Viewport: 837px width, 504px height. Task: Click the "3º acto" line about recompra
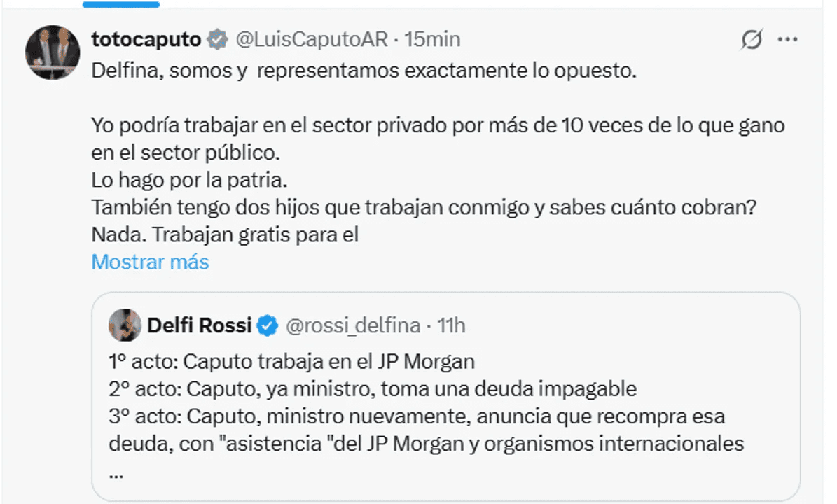417,416
